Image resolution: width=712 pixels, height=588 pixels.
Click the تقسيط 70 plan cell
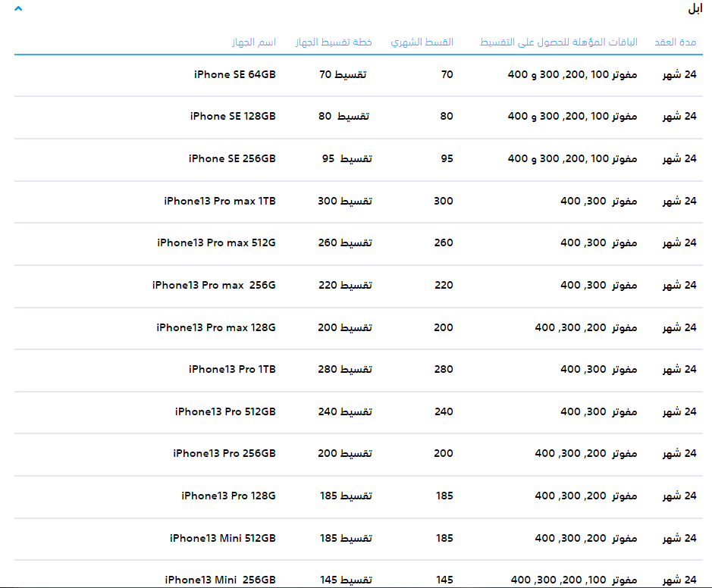click(343, 74)
